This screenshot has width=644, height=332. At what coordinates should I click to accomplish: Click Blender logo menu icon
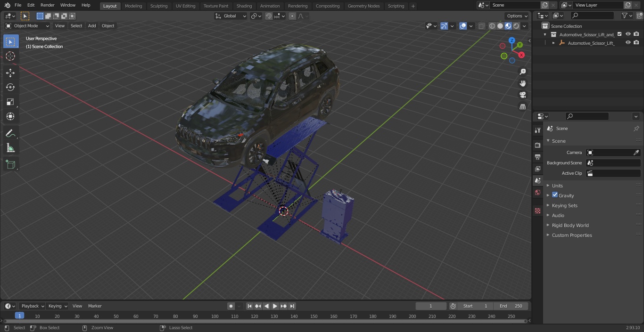[7, 5]
